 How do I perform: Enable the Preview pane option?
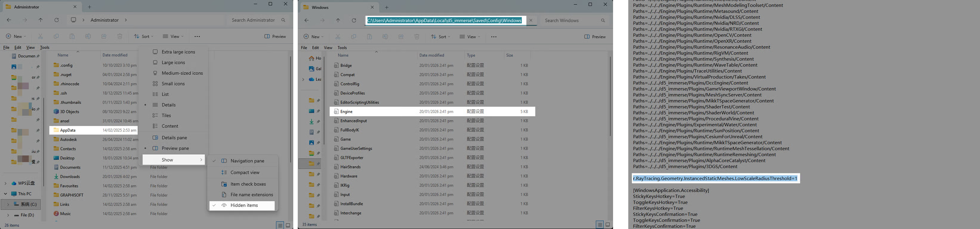(x=174, y=148)
